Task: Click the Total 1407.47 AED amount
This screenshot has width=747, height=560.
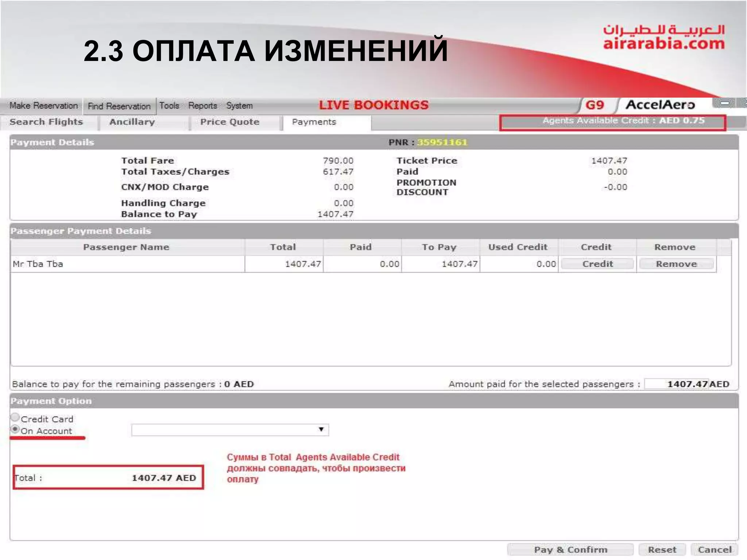Action: click(x=164, y=478)
